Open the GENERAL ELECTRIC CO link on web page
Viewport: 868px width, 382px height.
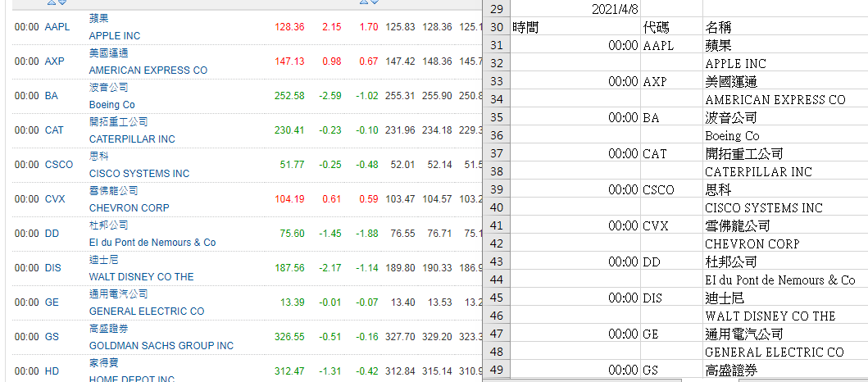tap(147, 312)
